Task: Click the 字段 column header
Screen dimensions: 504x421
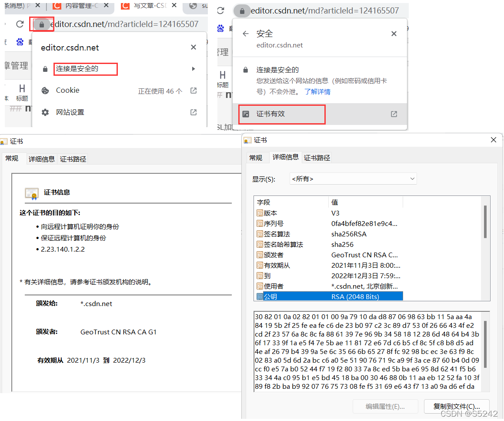Action: 291,202
